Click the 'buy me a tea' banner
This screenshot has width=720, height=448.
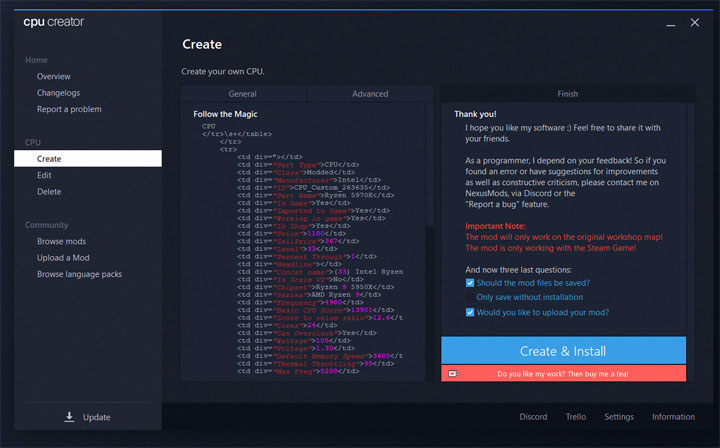click(x=563, y=373)
